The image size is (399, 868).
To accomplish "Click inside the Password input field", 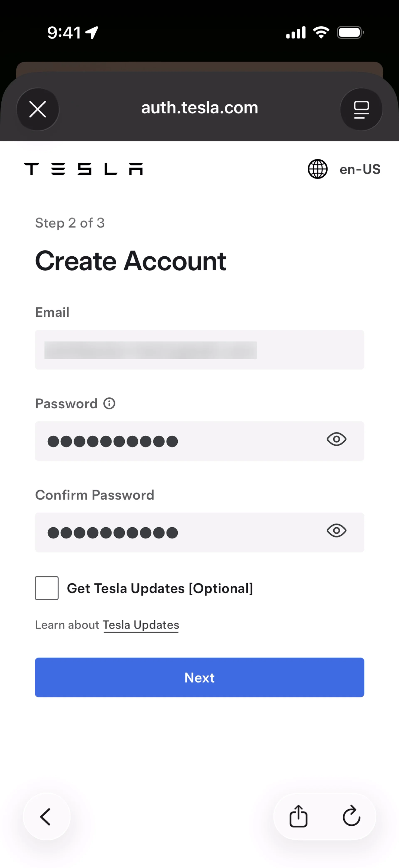I will pos(182,441).
